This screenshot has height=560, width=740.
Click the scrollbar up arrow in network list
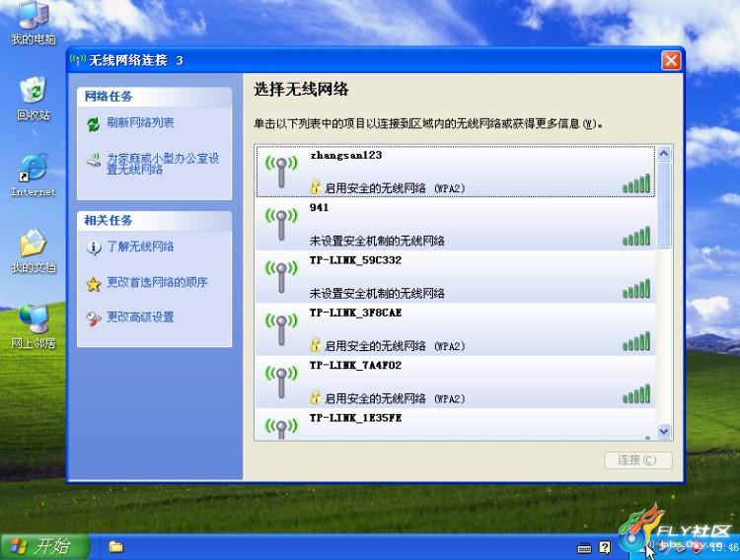click(664, 154)
